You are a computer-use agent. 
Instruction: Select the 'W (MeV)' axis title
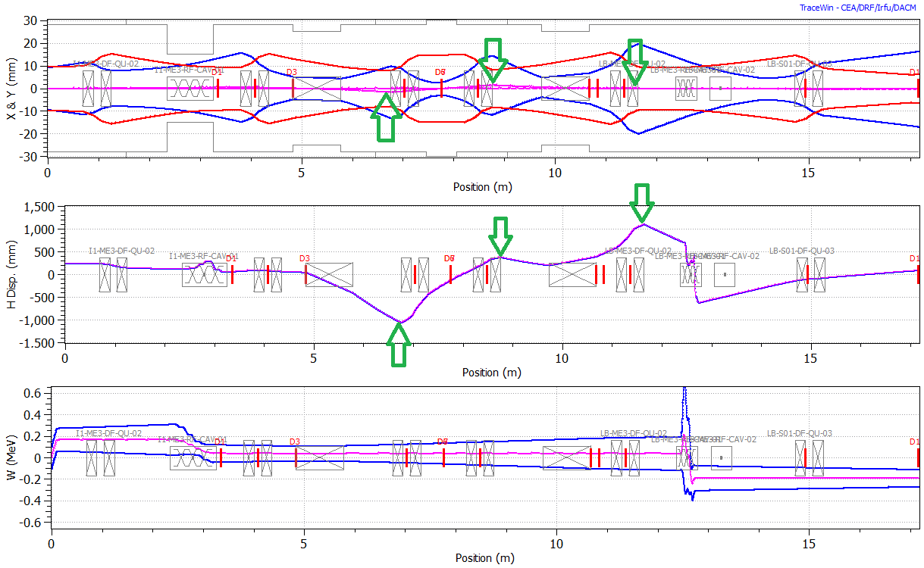[x=10, y=457]
